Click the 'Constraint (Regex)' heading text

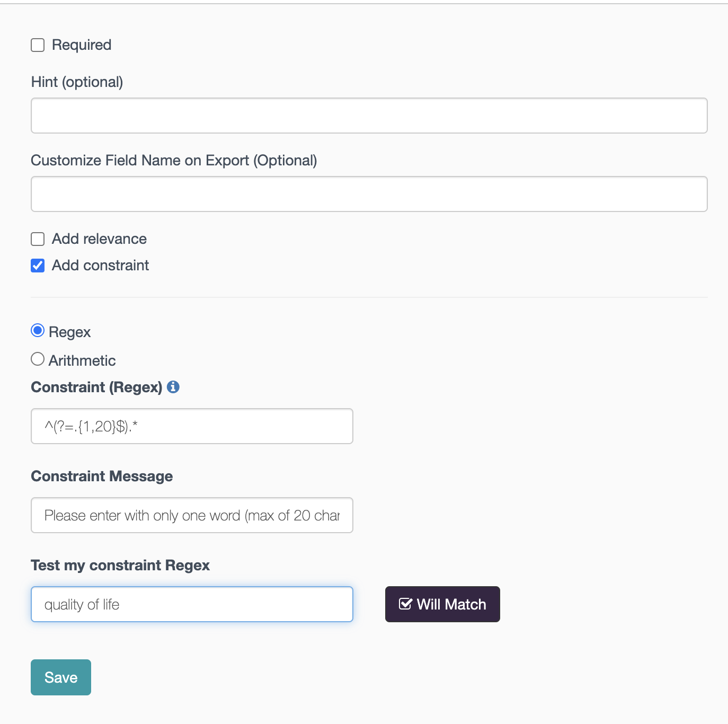tap(96, 387)
